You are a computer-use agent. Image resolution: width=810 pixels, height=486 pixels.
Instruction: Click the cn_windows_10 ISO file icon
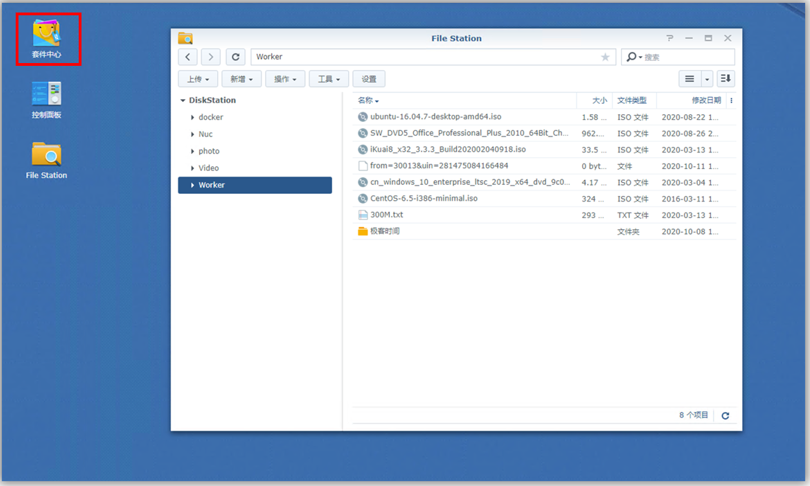363,182
